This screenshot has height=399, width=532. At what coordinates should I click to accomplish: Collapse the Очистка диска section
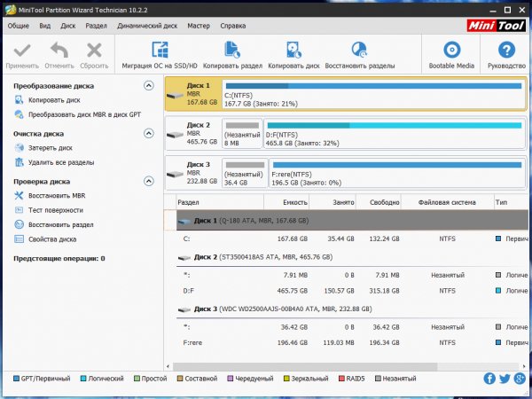pos(149,133)
